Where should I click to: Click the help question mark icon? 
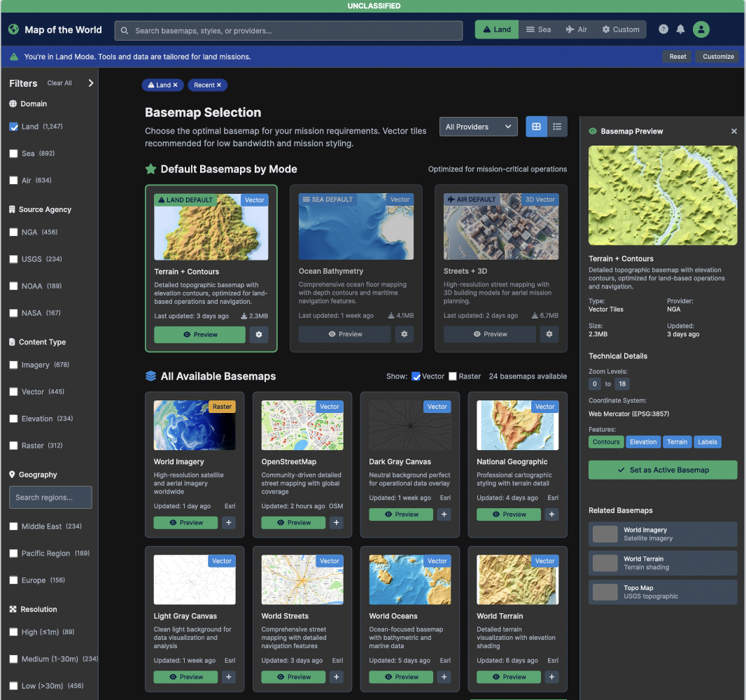(663, 29)
